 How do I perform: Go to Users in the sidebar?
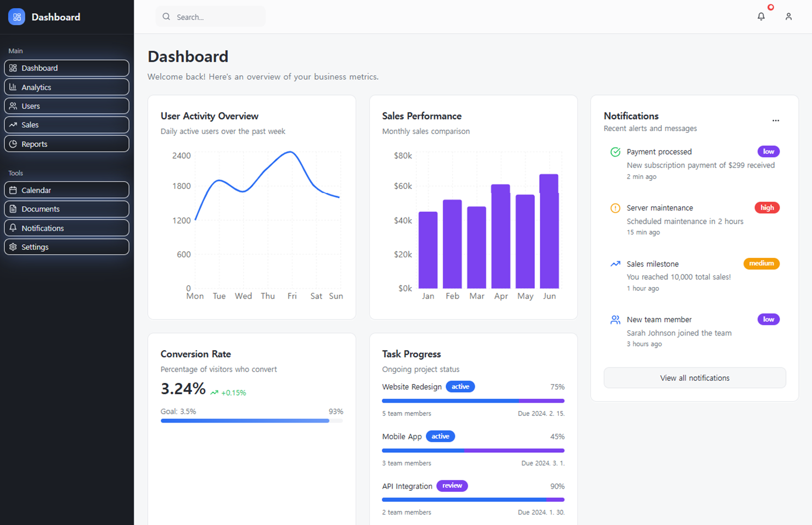coord(67,106)
